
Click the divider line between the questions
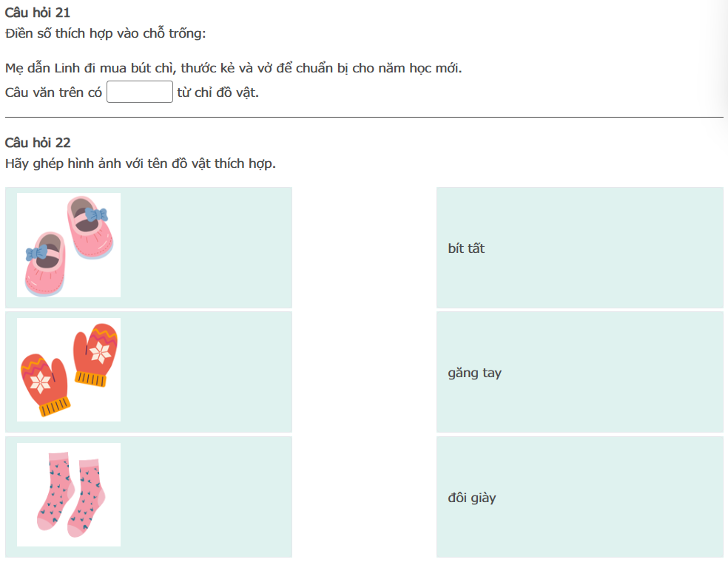(x=364, y=117)
